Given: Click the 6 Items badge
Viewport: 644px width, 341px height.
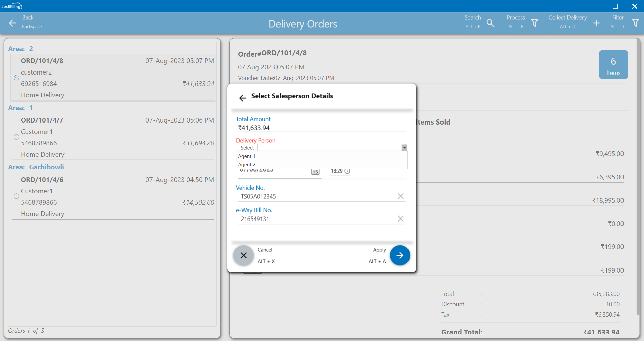Looking at the screenshot, I should point(613,65).
